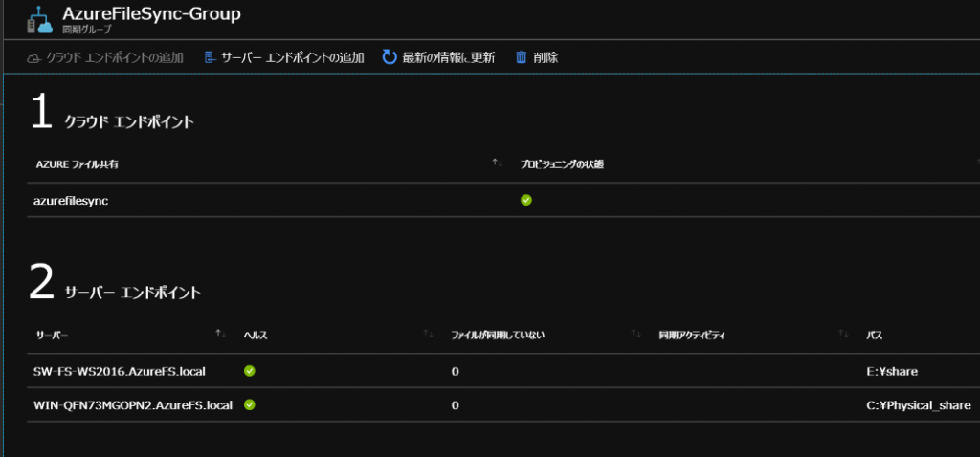Select 最新の情報に更新 to refresh
The width and height of the screenshot is (980, 457).
(x=438, y=58)
